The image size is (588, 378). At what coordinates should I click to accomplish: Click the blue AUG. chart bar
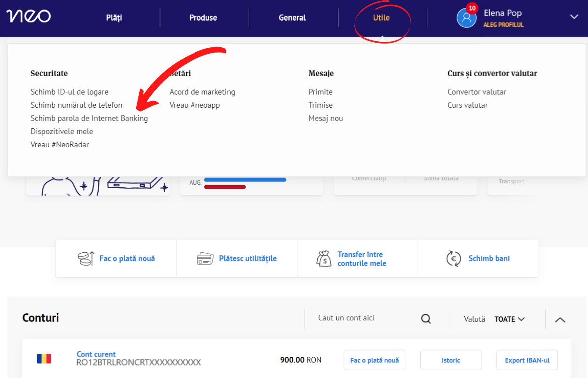(x=245, y=180)
